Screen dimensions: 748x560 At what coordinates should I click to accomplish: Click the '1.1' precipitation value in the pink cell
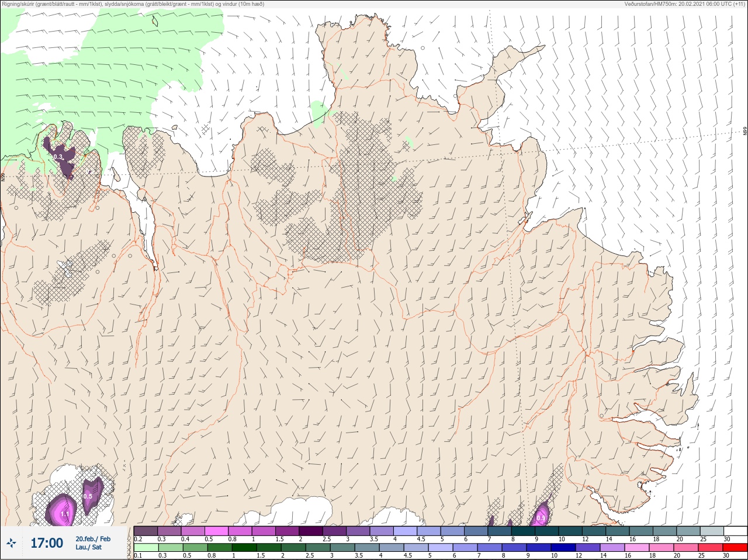(65, 514)
